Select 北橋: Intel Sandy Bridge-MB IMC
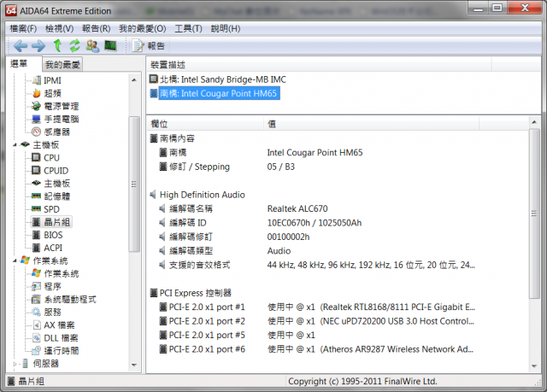 tap(222, 79)
